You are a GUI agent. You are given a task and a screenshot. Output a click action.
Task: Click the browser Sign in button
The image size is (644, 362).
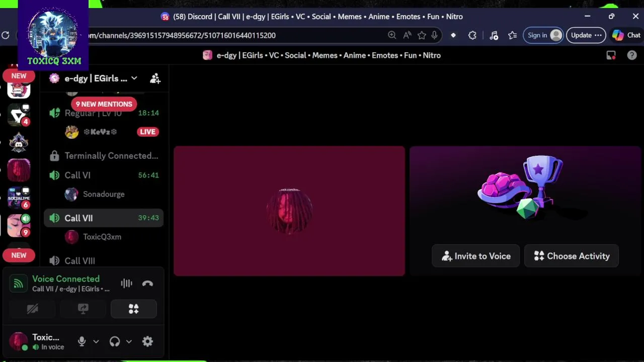point(543,35)
